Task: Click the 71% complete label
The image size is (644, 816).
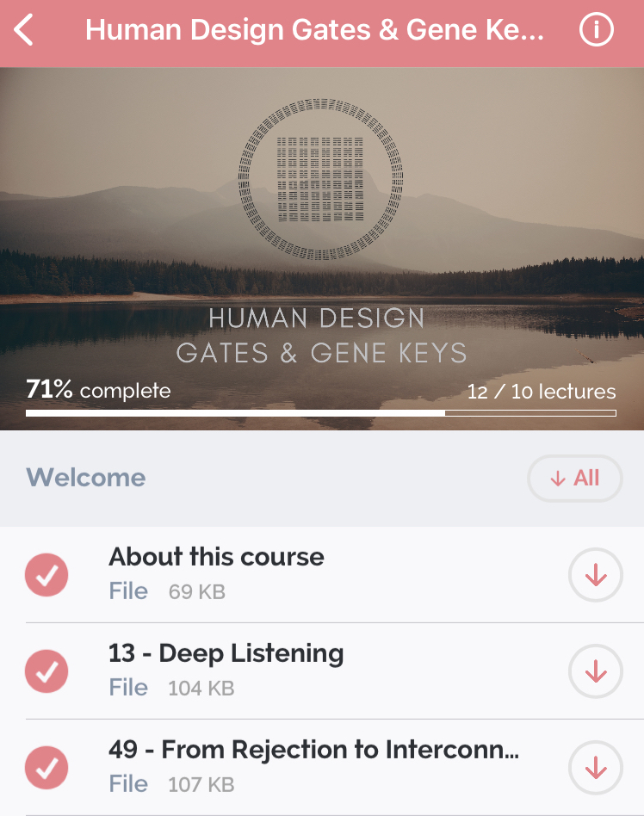Action: pos(98,390)
